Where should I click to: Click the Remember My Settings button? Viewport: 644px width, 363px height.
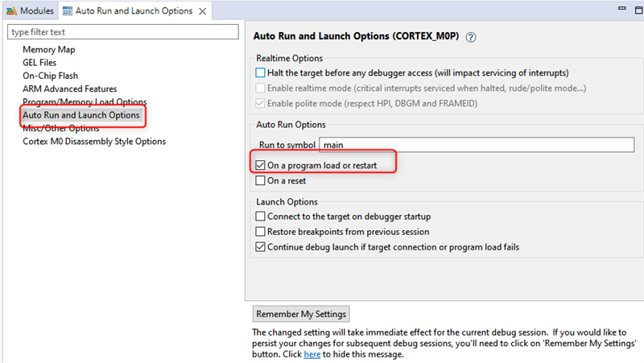(301, 314)
